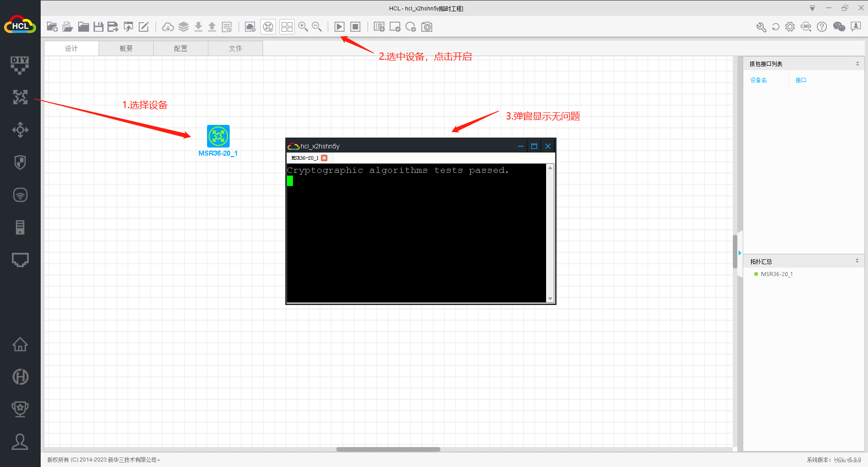Click the add ellipse shape icon
This screenshot has height=467, width=868.
410,27
